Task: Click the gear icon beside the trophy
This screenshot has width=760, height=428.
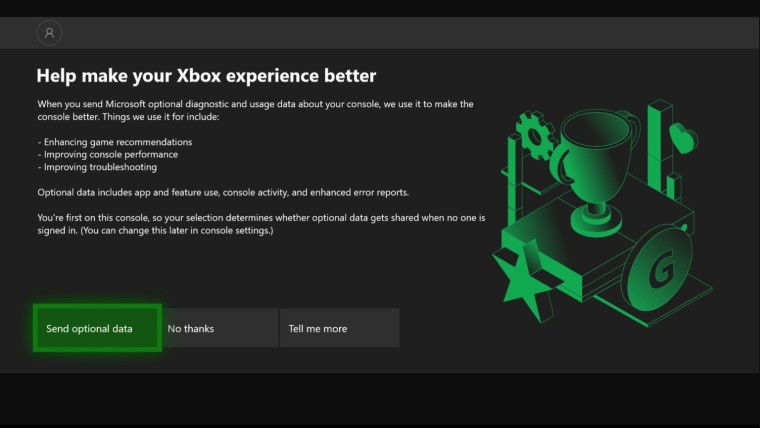Action: point(535,133)
